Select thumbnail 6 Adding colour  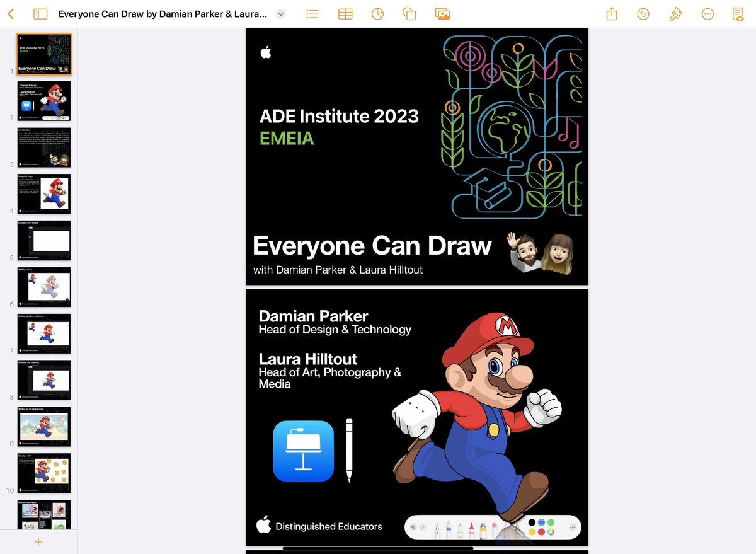click(x=43, y=287)
